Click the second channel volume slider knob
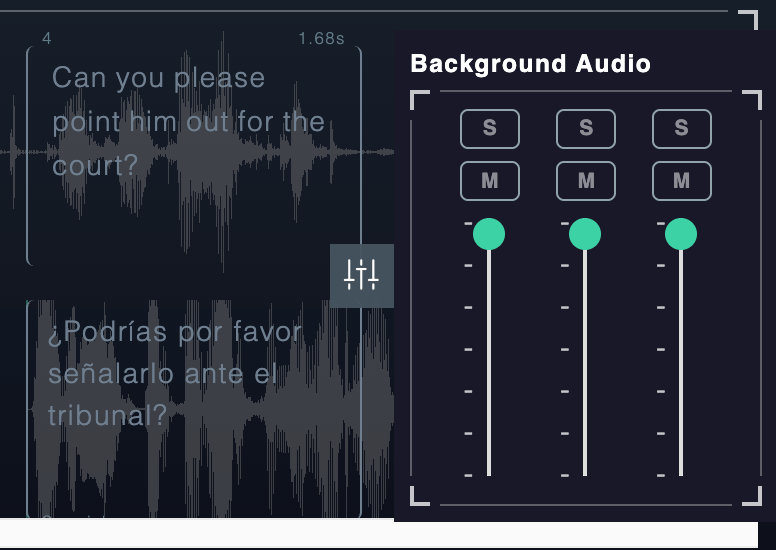This screenshot has width=776, height=550. [x=585, y=234]
